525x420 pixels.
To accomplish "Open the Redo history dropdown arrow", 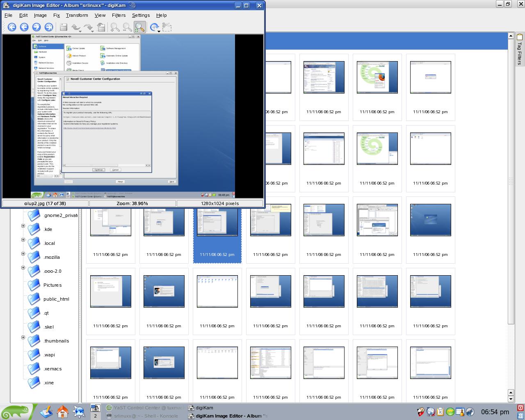I will 93,31.
